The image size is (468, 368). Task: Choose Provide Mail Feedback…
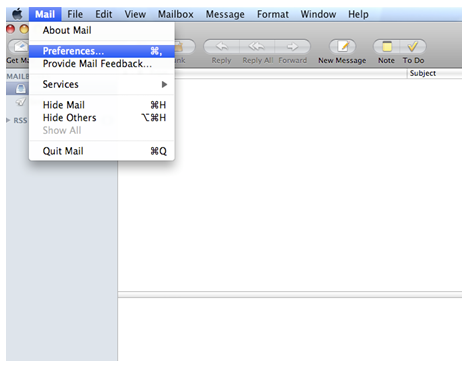102,64
